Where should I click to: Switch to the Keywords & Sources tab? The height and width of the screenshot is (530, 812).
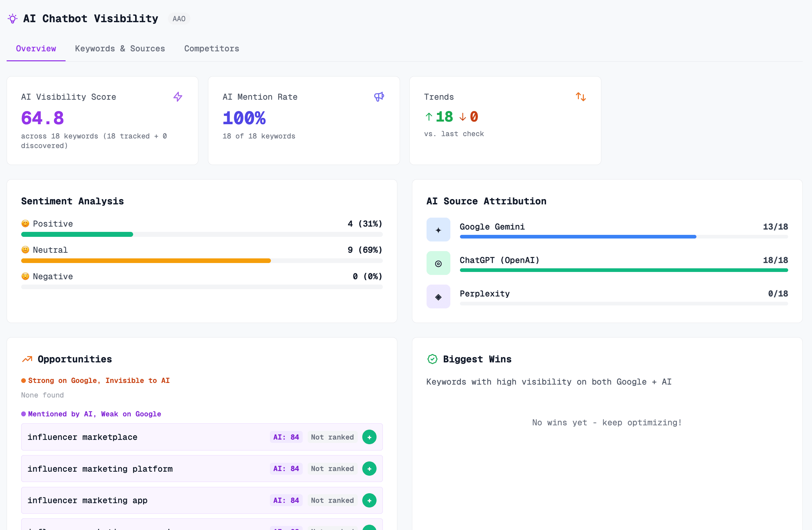coord(120,48)
